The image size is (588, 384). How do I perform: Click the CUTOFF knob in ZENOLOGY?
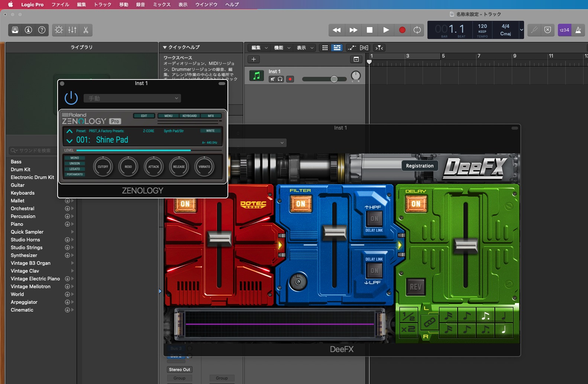[x=103, y=167]
